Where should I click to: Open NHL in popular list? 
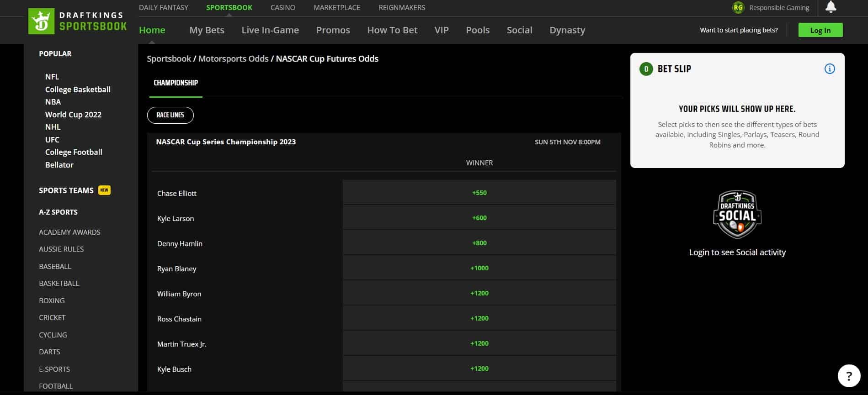pyautogui.click(x=53, y=127)
